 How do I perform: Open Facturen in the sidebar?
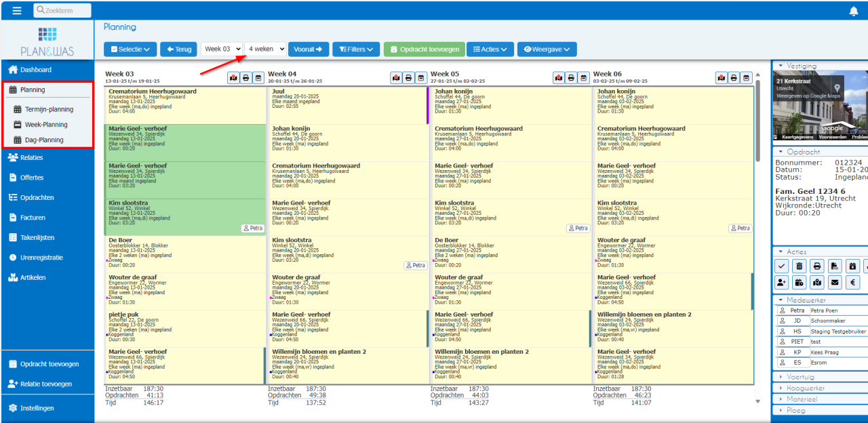click(x=33, y=218)
